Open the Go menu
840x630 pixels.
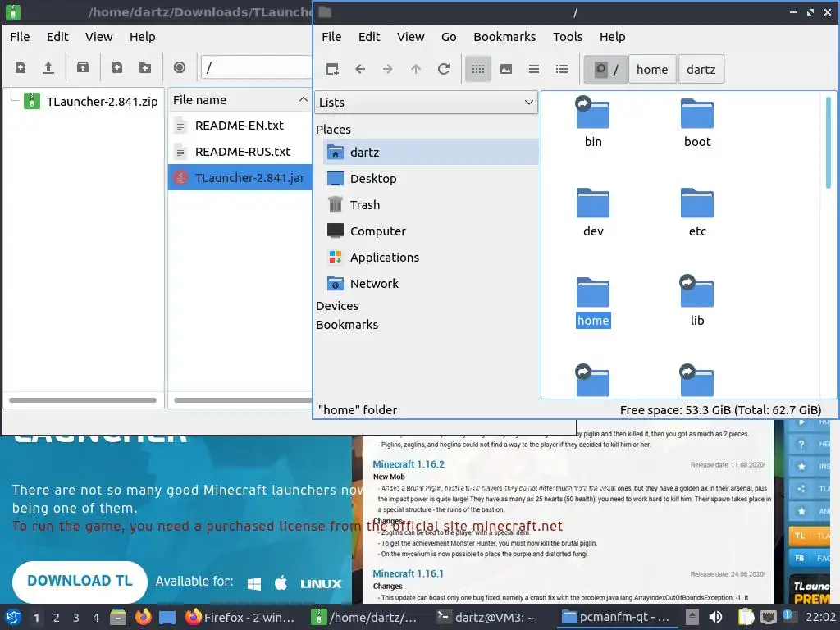click(449, 36)
